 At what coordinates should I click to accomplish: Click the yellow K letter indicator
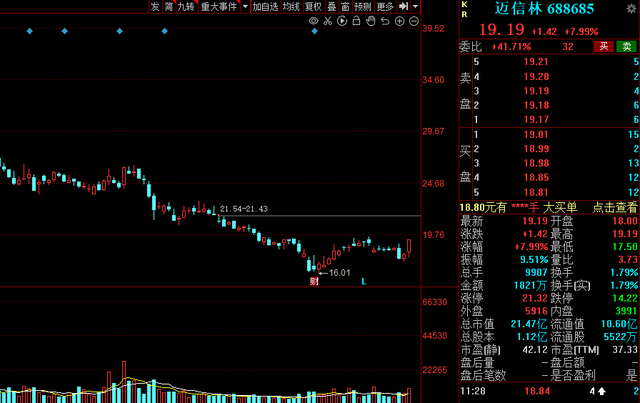(x=464, y=4)
